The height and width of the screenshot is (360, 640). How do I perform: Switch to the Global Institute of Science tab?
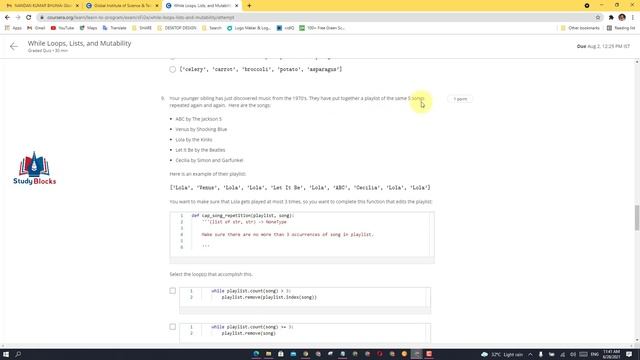click(121, 6)
